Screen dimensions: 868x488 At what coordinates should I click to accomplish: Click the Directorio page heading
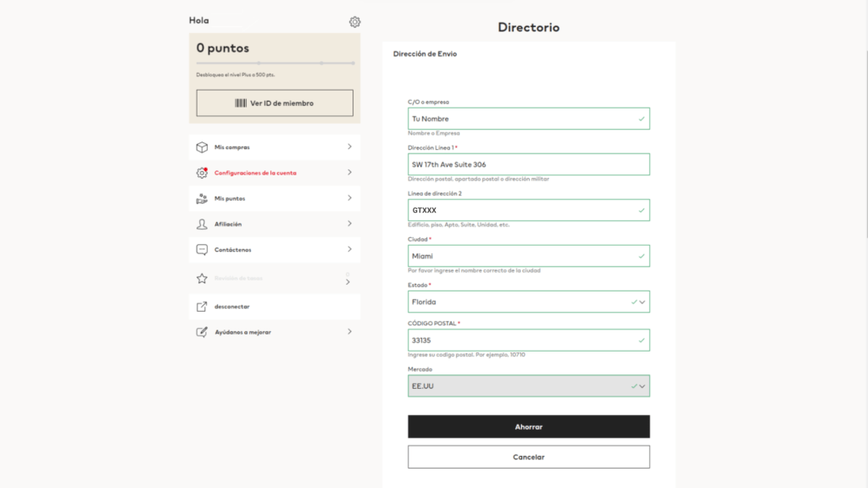[x=529, y=27]
